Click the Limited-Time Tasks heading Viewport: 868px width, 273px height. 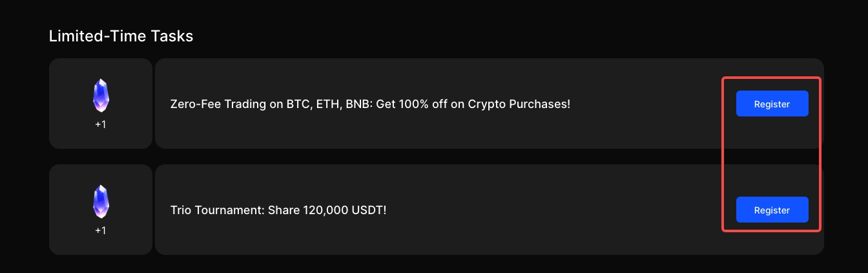click(x=121, y=36)
